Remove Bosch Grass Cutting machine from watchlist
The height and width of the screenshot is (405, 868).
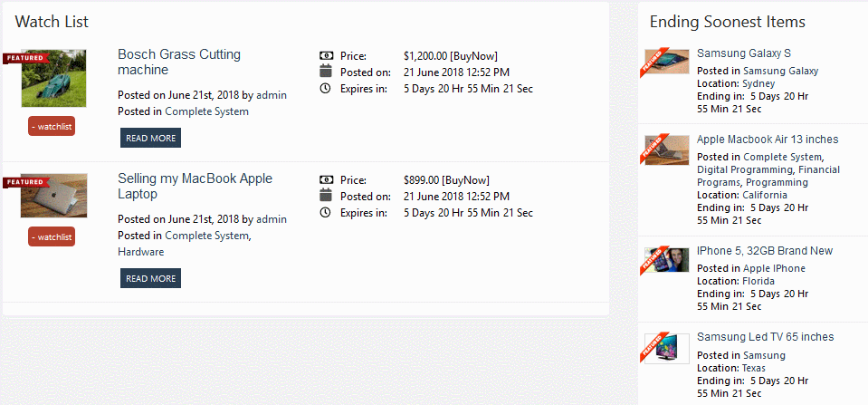click(x=52, y=126)
